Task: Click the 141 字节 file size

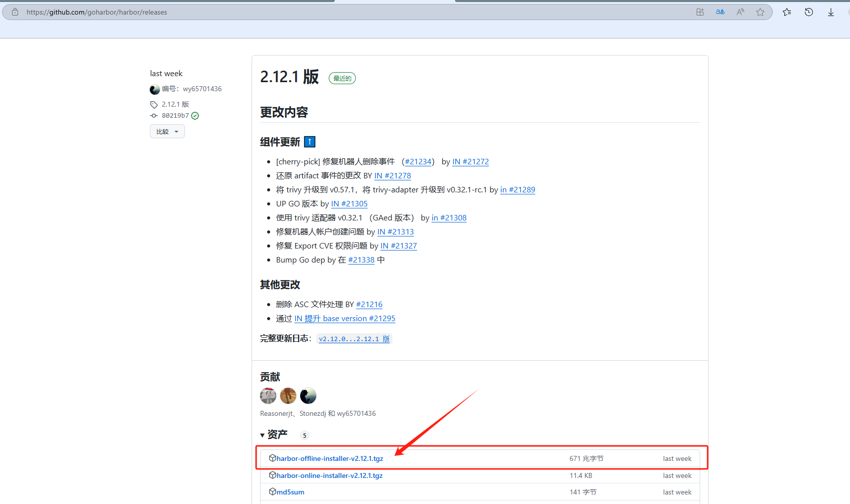Action: point(583,492)
